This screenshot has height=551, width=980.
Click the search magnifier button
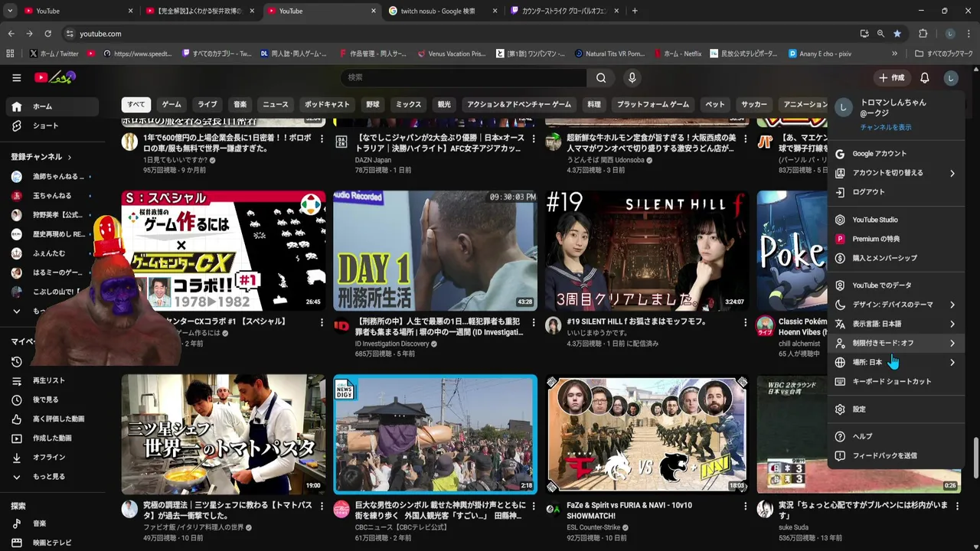(601, 77)
